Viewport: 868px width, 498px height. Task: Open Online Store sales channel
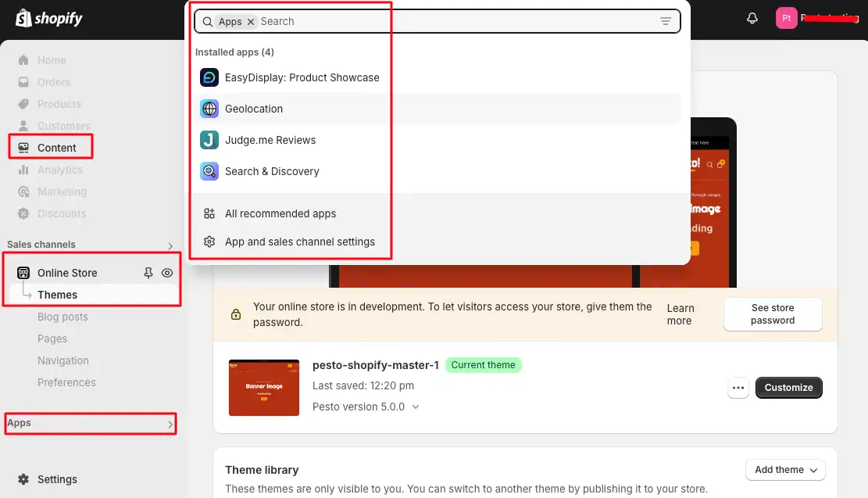(x=67, y=273)
